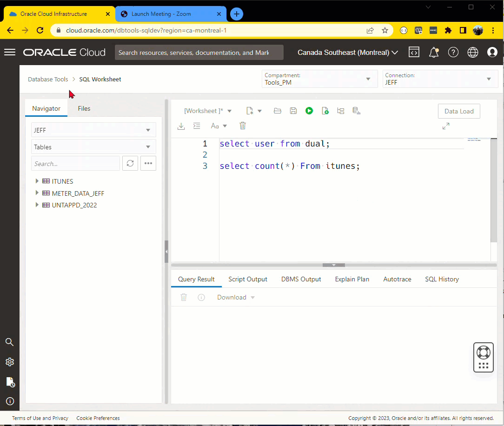Format the SQL with the indent icon
Image resolution: width=504 pixels, height=426 pixels.
click(197, 126)
